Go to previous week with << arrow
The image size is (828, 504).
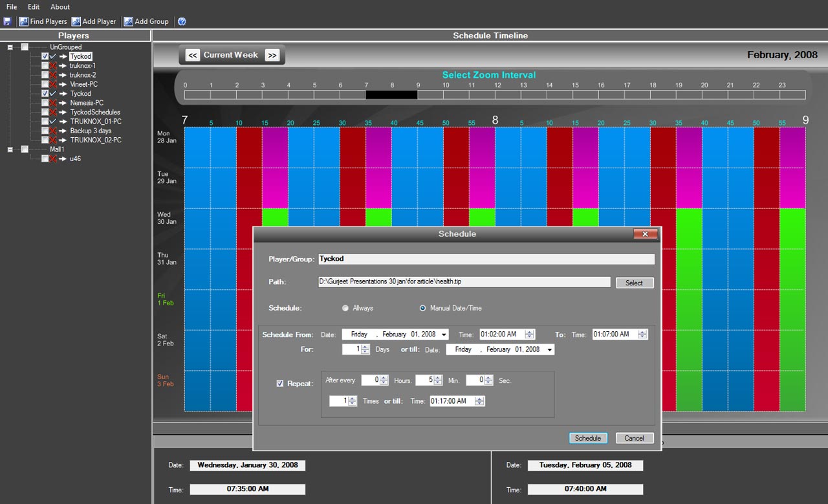(193, 56)
